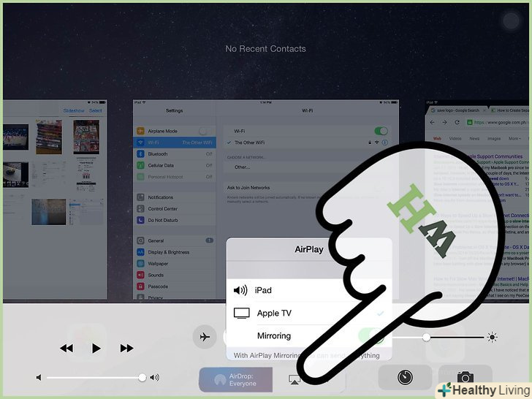
Task: Tap the Sounds red icon
Action: point(140,275)
